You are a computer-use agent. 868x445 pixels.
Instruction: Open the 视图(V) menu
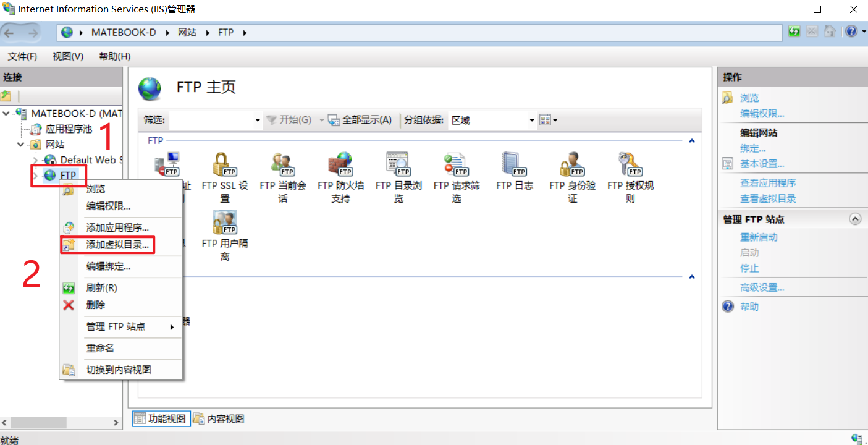(x=68, y=56)
